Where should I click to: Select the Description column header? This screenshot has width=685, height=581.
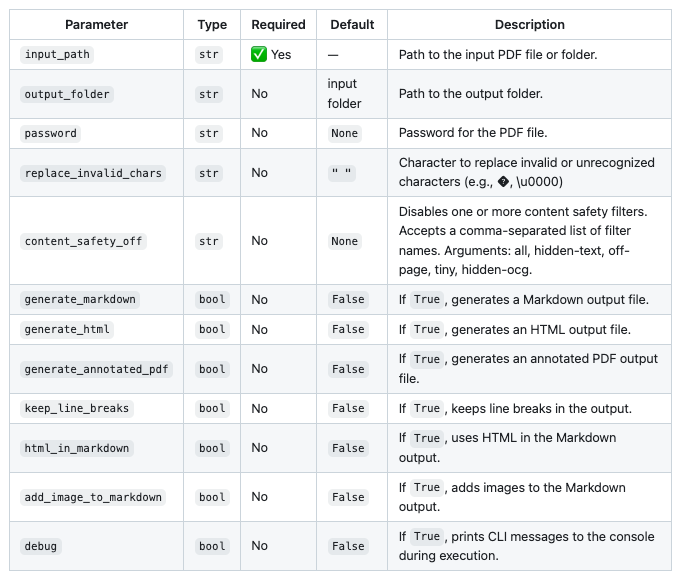click(x=529, y=25)
